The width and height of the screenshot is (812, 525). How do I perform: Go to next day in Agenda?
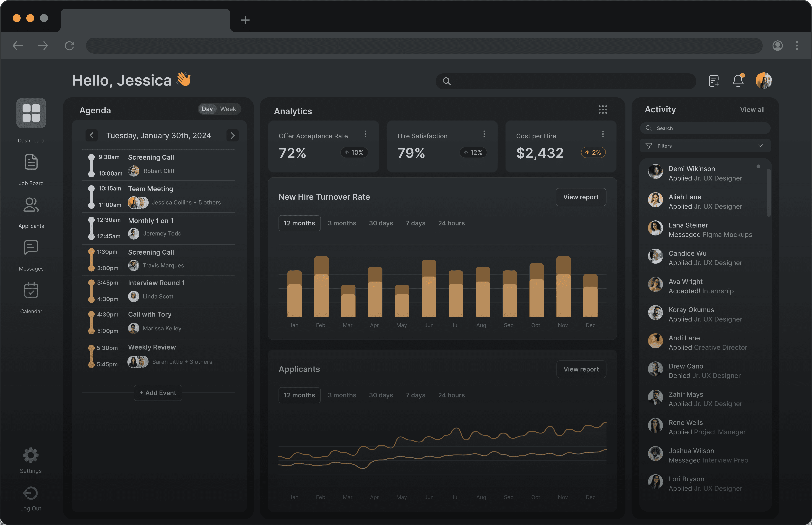(232, 136)
